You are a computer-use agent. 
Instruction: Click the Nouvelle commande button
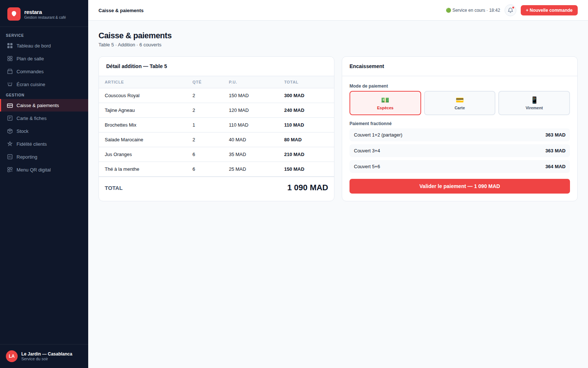point(549,10)
